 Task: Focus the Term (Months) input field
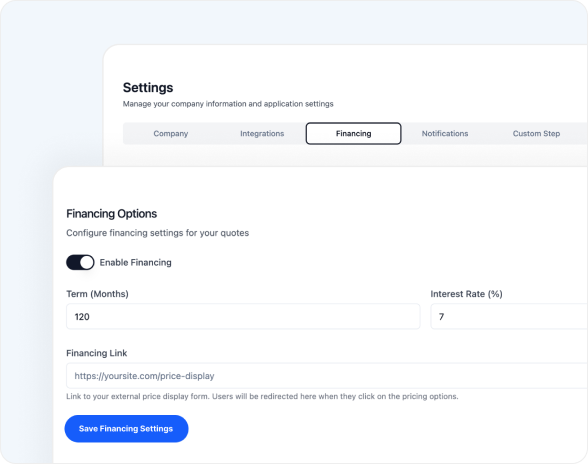[243, 317]
